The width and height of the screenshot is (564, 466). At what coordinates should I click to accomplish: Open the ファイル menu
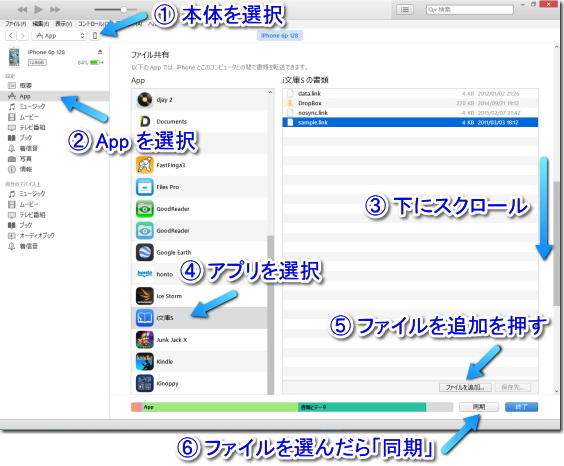(15, 24)
